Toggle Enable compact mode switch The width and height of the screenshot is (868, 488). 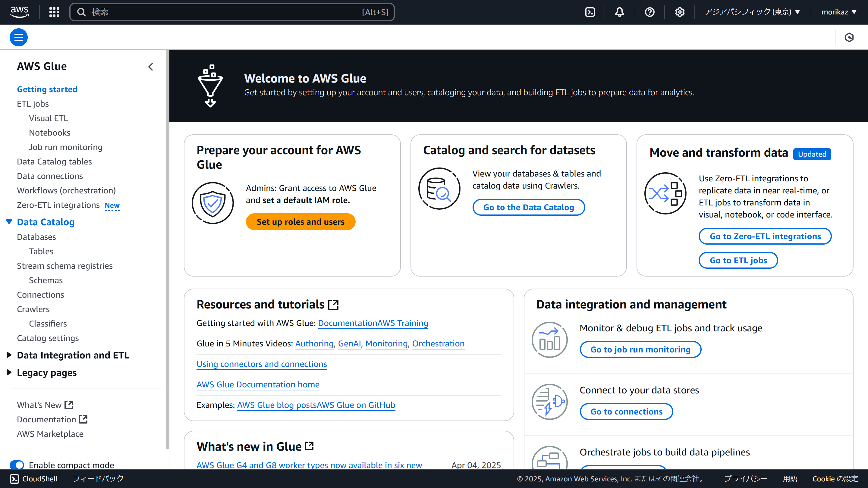(17, 465)
